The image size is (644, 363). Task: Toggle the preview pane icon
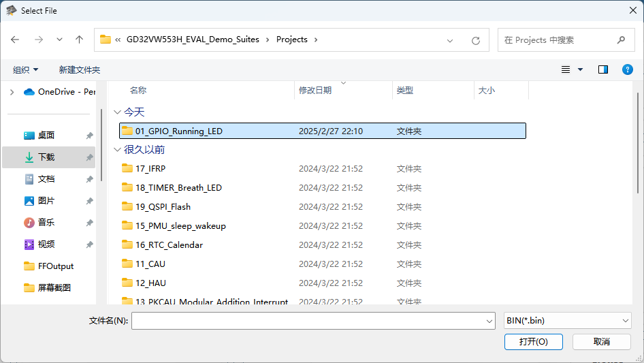[602, 69]
